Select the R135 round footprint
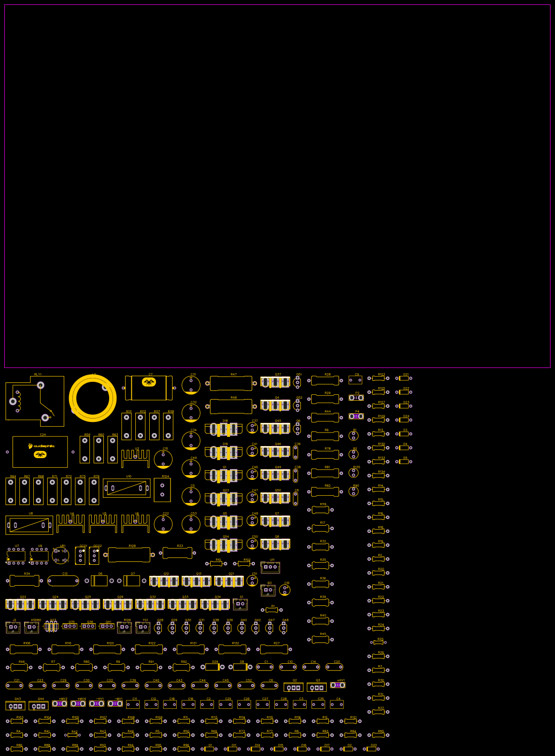 354,473
